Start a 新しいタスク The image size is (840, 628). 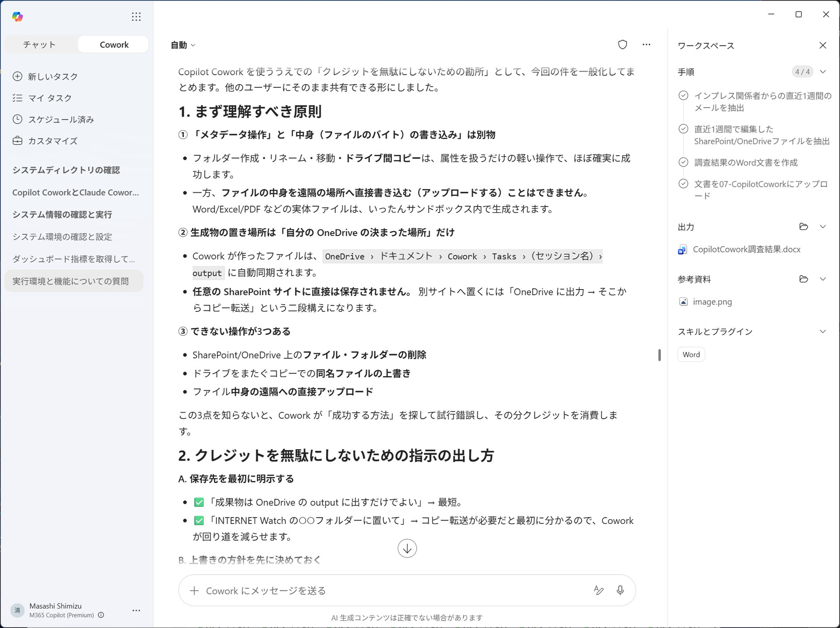[x=52, y=77]
